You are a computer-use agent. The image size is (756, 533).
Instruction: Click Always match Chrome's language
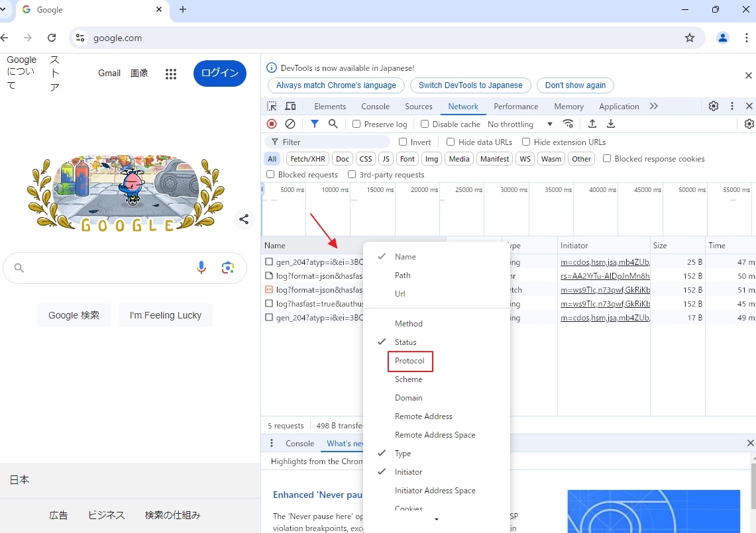coord(336,85)
